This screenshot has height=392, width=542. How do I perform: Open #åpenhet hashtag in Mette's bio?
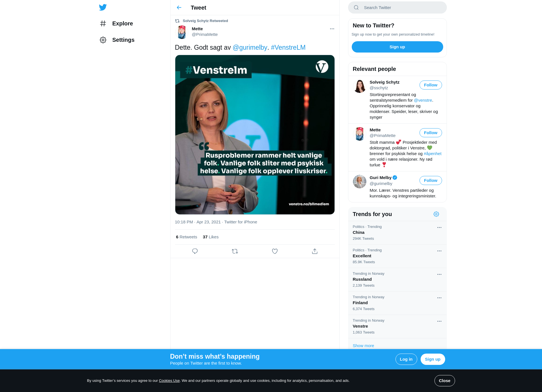pos(432,154)
